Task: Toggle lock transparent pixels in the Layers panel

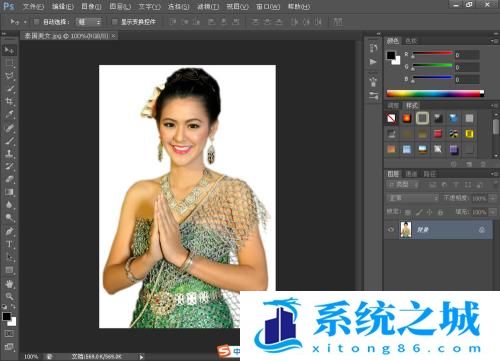Action: pyautogui.click(x=408, y=212)
